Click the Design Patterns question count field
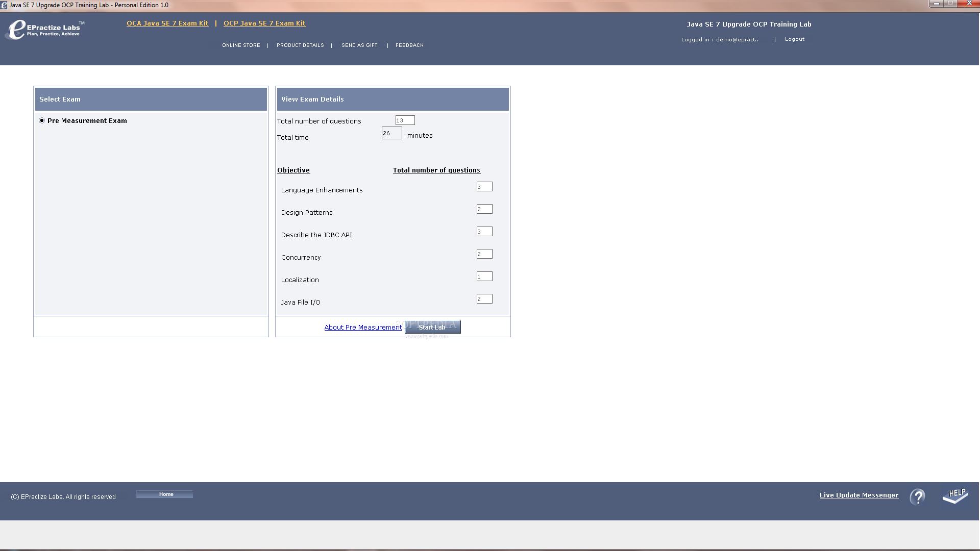Screen dimensions: 980x551 coord(484,209)
